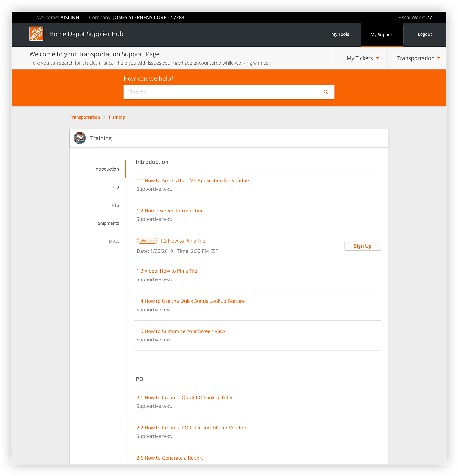This screenshot has height=476, width=458.
Task: Click the search magnifier icon
Action: pyautogui.click(x=326, y=92)
